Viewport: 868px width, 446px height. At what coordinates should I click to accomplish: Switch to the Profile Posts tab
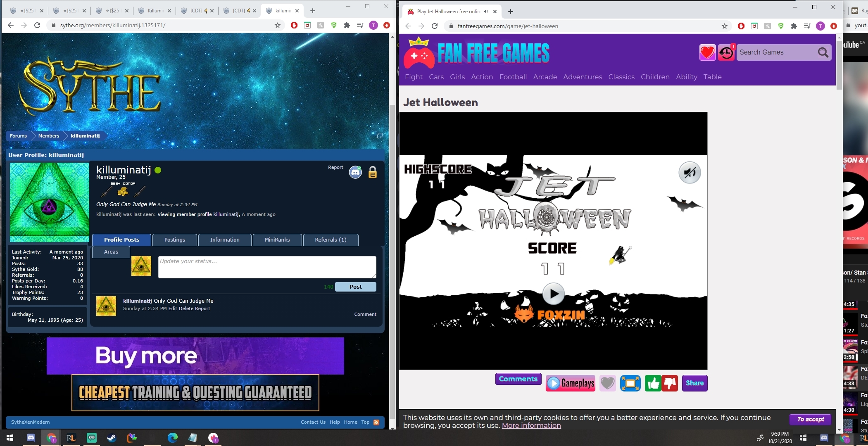point(121,240)
